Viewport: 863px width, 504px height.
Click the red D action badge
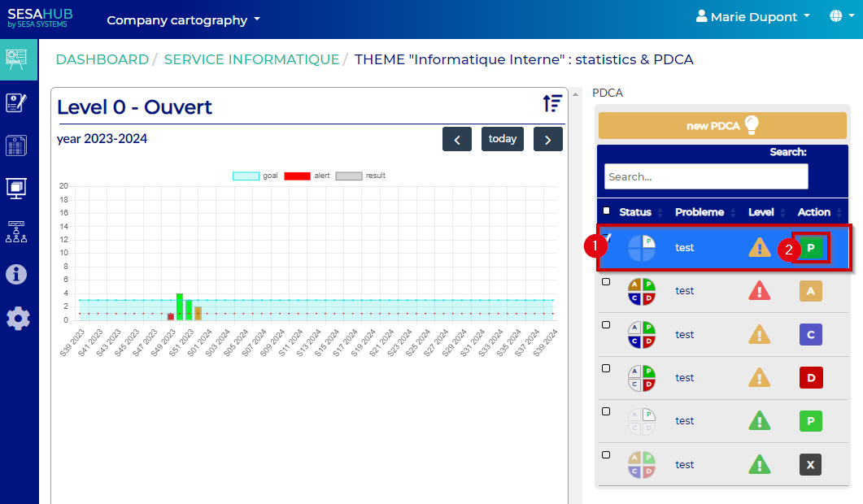(x=810, y=377)
